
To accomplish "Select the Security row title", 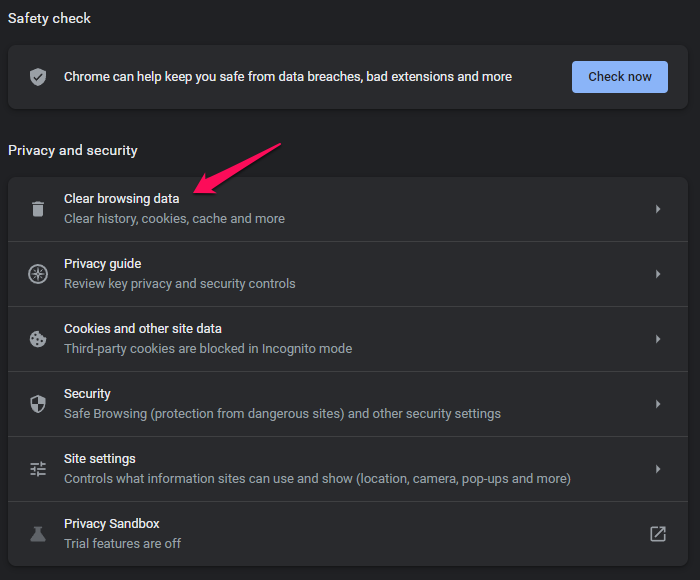I will (87, 394).
